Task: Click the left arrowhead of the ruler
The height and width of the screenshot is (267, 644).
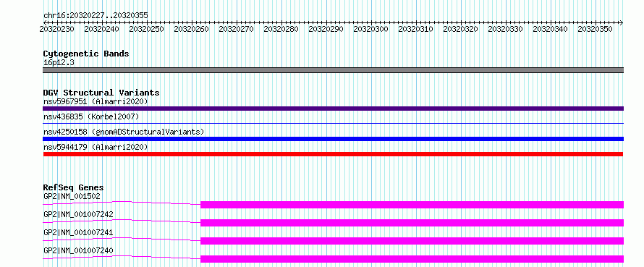Action: tap(45, 22)
